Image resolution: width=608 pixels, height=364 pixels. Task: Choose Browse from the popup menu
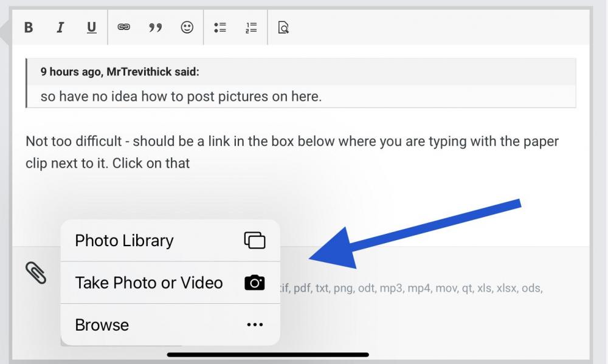click(x=171, y=325)
